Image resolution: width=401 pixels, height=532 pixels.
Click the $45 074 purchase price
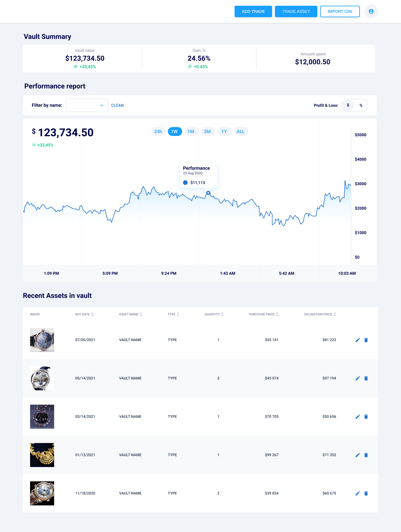point(272,378)
